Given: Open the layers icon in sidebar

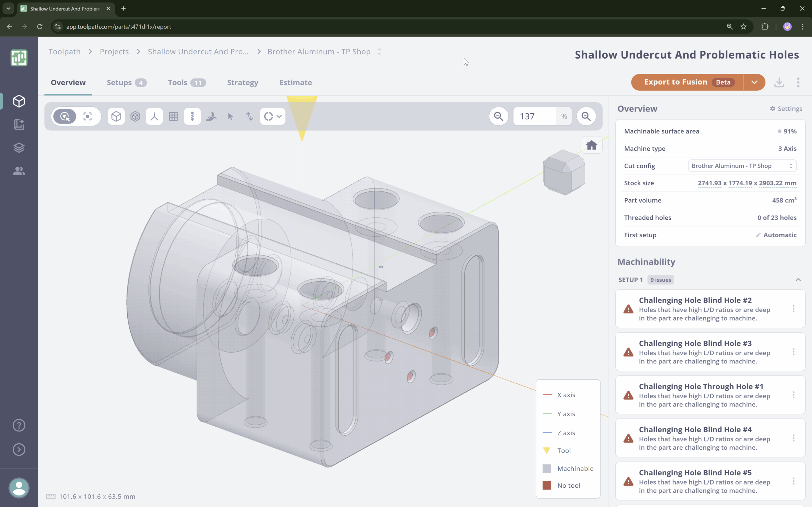Looking at the screenshot, I should coord(19,148).
